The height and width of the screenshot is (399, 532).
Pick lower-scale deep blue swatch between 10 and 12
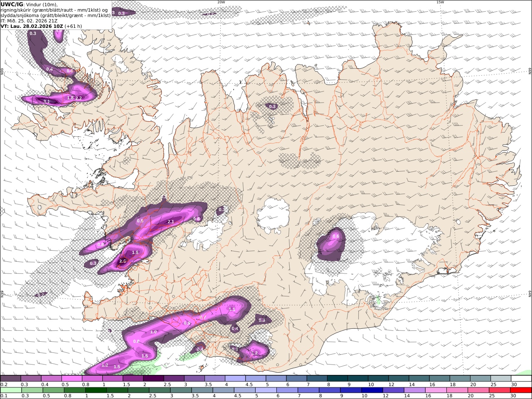[372, 390]
